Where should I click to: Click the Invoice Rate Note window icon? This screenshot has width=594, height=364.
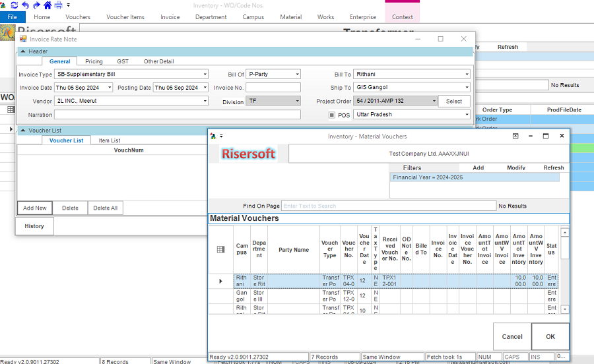tap(23, 39)
